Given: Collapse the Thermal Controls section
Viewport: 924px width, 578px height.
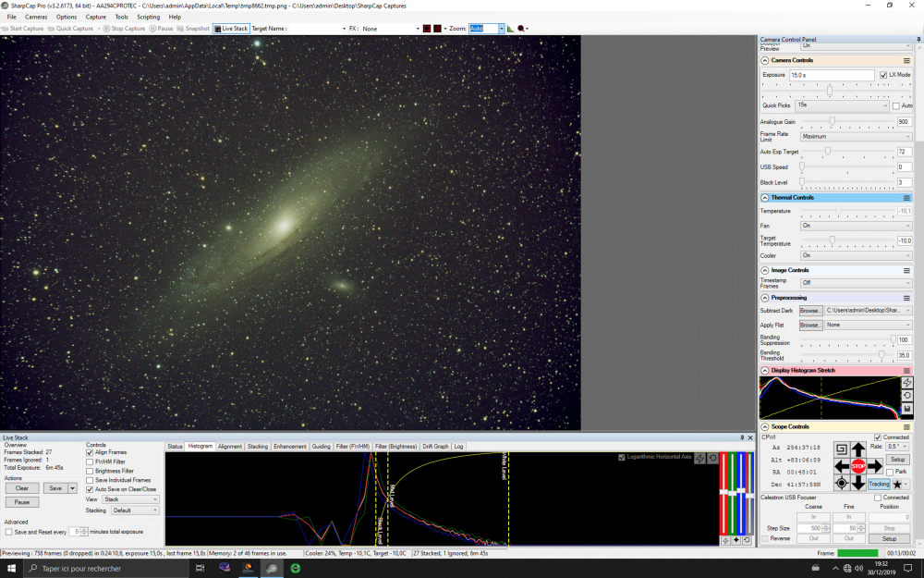Looking at the screenshot, I should (765, 197).
